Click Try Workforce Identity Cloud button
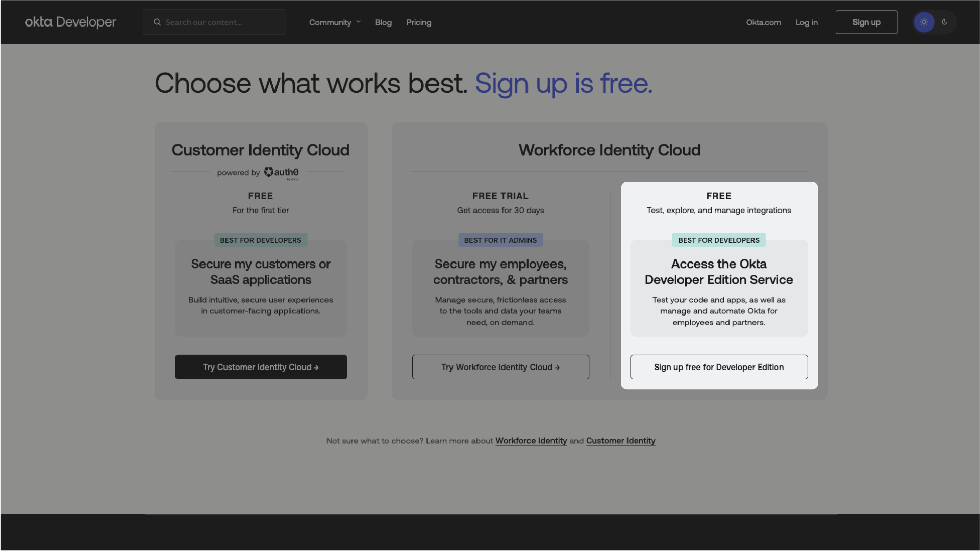Image resolution: width=980 pixels, height=551 pixels. (x=500, y=366)
